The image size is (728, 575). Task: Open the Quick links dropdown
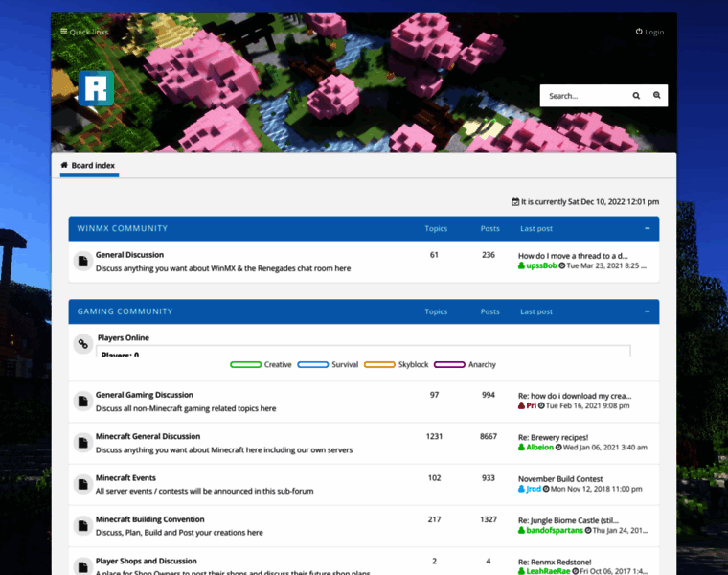pyautogui.click(x=84, y=32)
